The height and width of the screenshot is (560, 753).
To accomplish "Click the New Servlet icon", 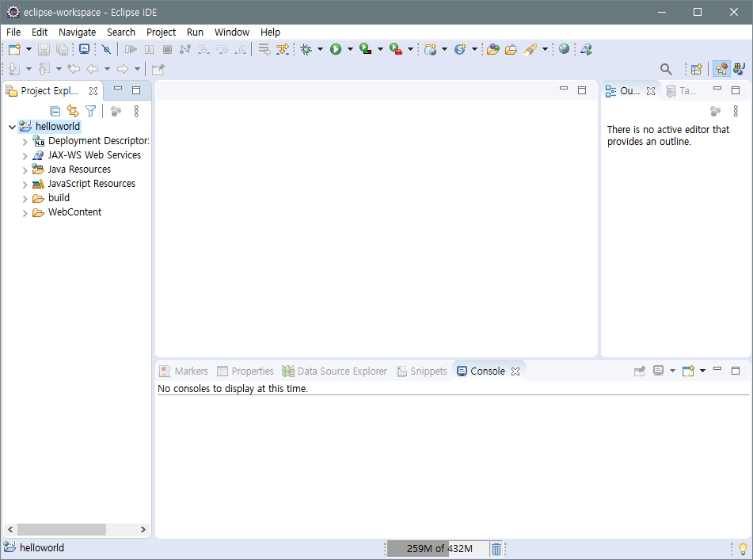I will click(460, 49).
